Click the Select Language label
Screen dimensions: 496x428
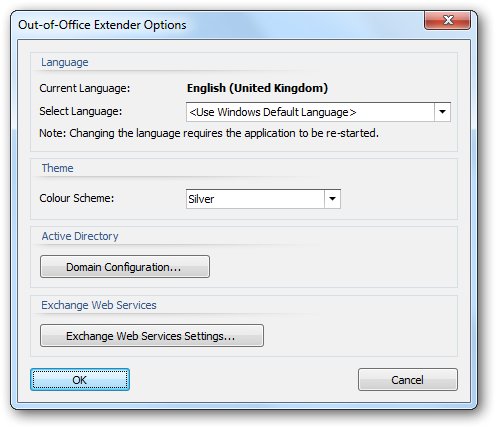click(81, 111)
